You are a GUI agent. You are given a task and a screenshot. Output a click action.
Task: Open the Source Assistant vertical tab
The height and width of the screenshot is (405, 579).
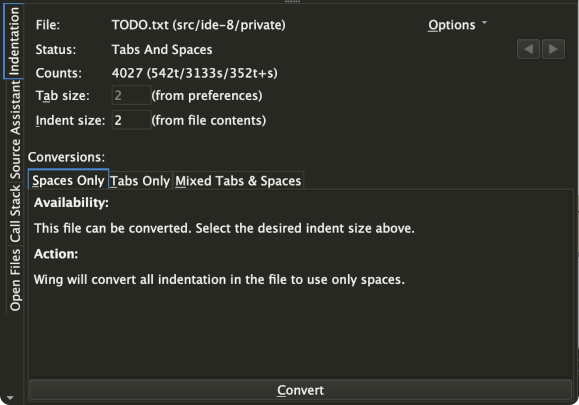pyautogui.click(x=15, y=130)
